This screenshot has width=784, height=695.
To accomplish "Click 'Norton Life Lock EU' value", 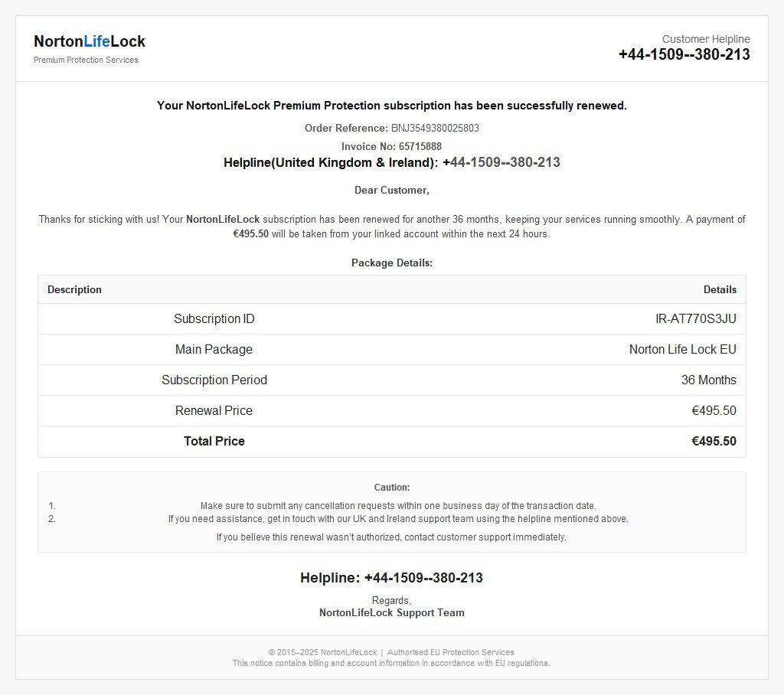I will pos(683,349).
